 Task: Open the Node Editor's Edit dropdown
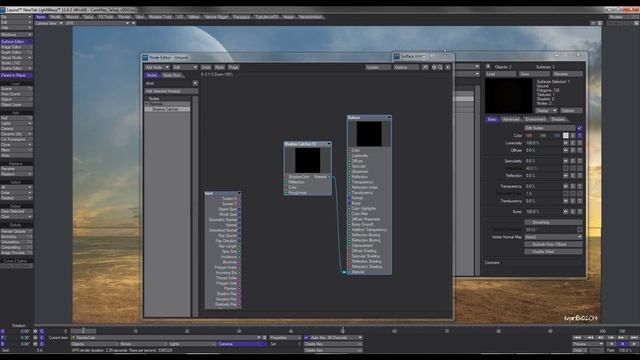click(185, 67)
